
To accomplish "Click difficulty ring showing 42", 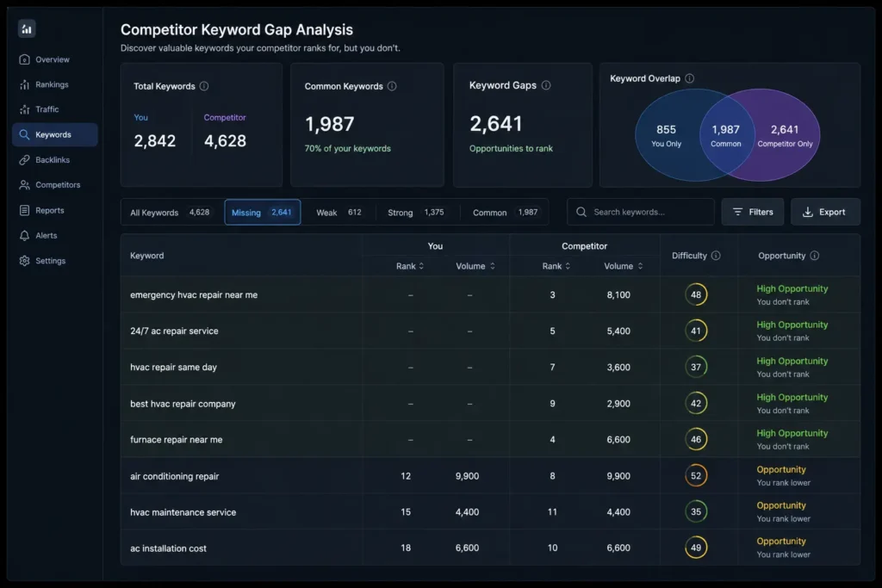I will tap(696, 404).
